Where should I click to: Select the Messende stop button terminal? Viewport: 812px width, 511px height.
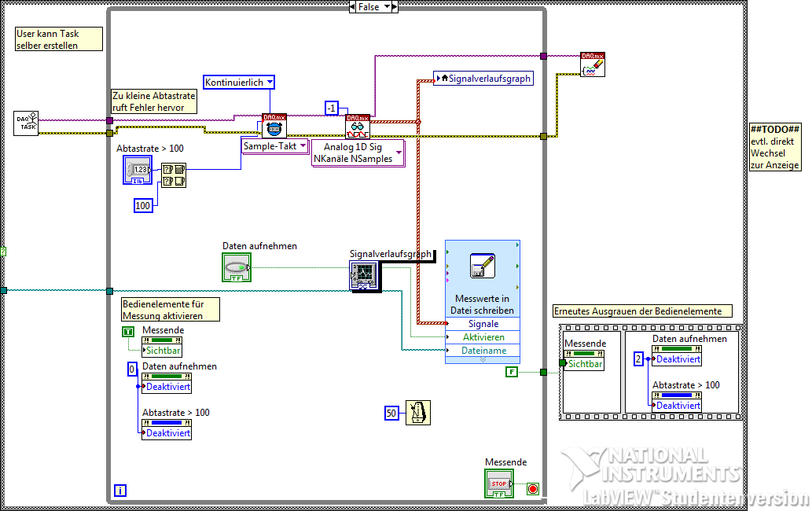499,483
